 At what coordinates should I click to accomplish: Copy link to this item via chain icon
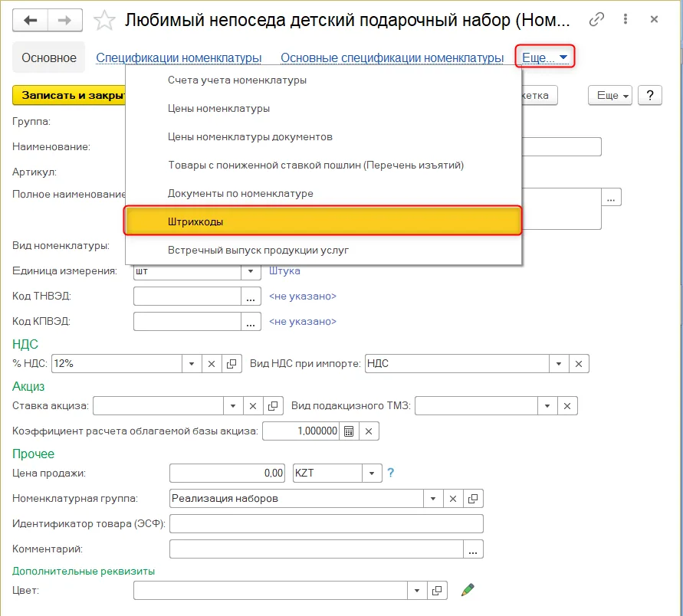596,19
